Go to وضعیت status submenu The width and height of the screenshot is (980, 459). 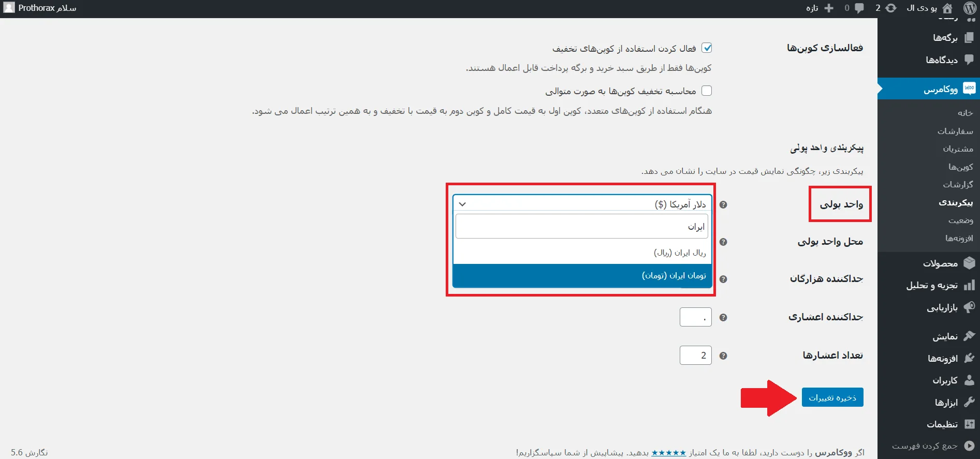click(x=961, y=220)
